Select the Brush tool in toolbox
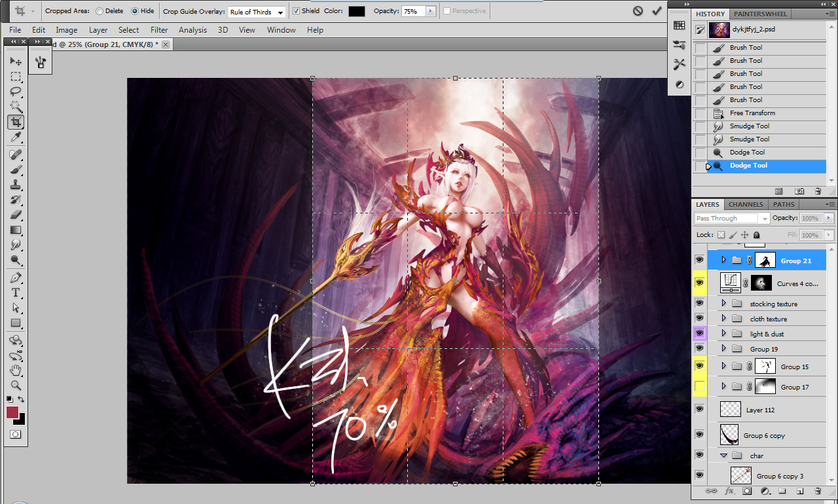 [16, 170]
